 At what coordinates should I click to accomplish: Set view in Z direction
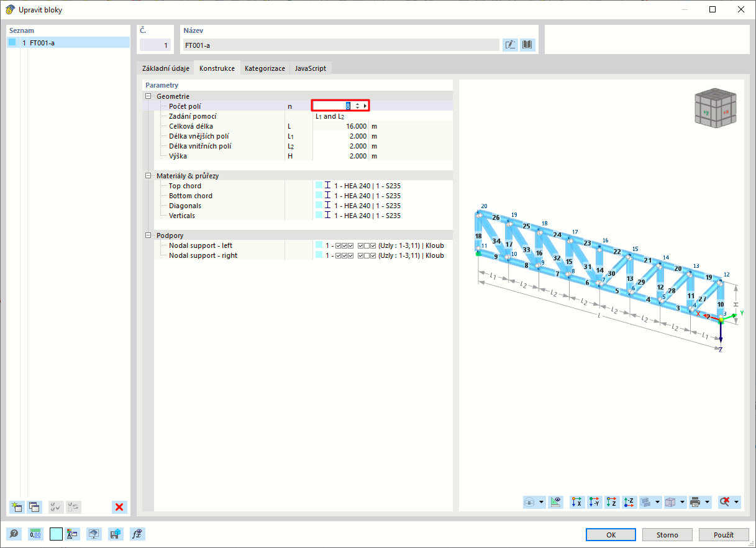pyautogui.click(x=612, y=501)
